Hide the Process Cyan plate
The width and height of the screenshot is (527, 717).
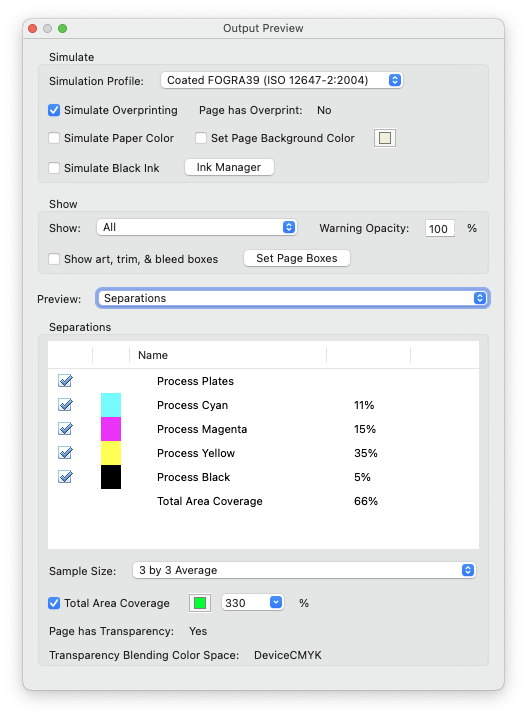[x=65, y=405]
